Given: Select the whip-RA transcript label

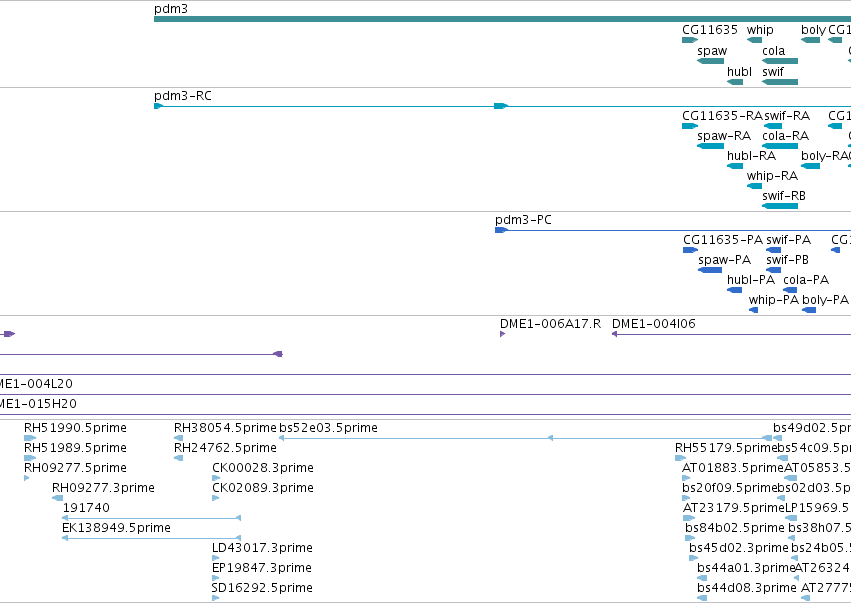Looking at the screenshot, I should click(x=772, y=176).
